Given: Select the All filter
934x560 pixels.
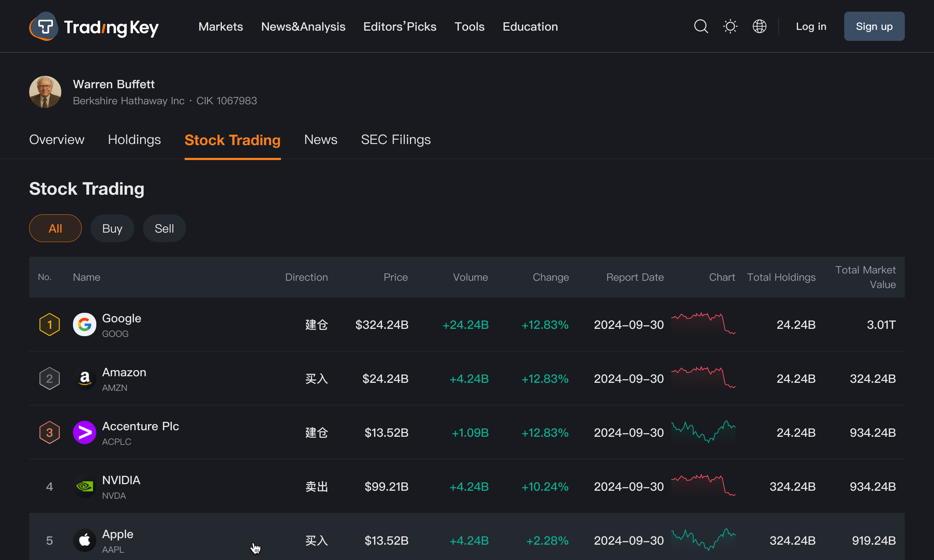Looking at the screenshot, I should point(55,228).
